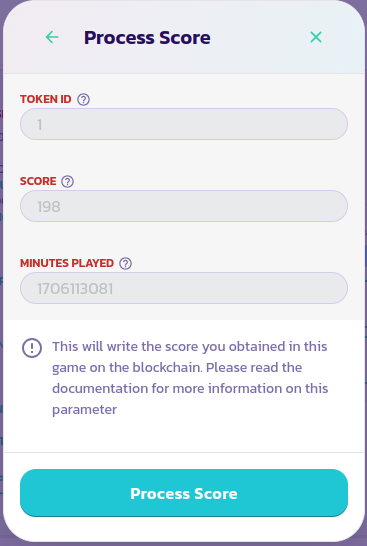Focus the Score input field
Image resolution: width=367 pixels, height=546 pixels.
[184, 206]
